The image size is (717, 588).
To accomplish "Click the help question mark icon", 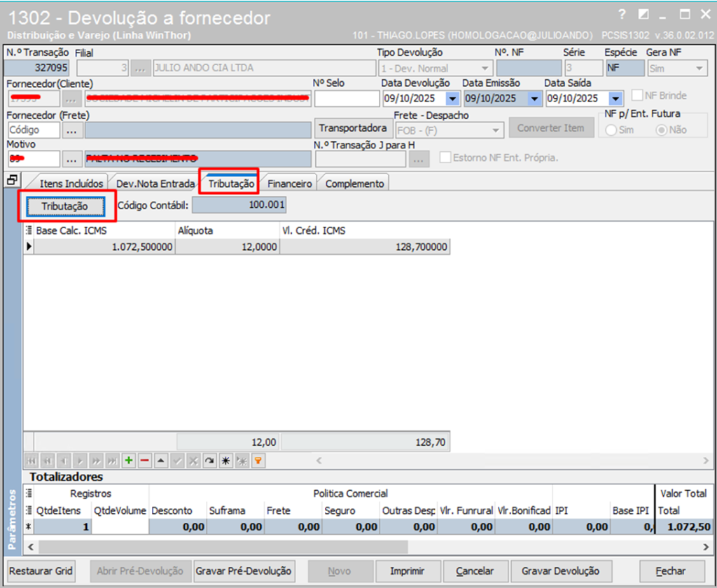I will pyautogui.click(x=622, y=15).
